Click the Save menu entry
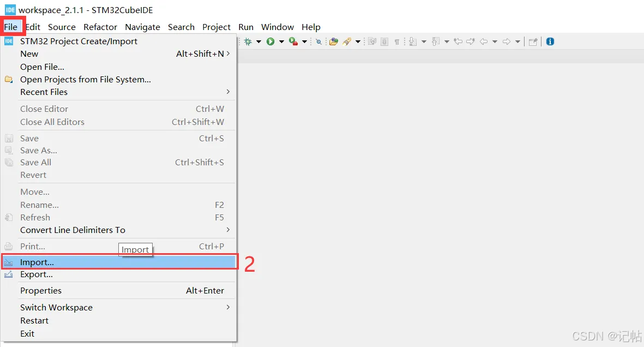The height and width of the screenshot is (347, 644). click(119, 139)
